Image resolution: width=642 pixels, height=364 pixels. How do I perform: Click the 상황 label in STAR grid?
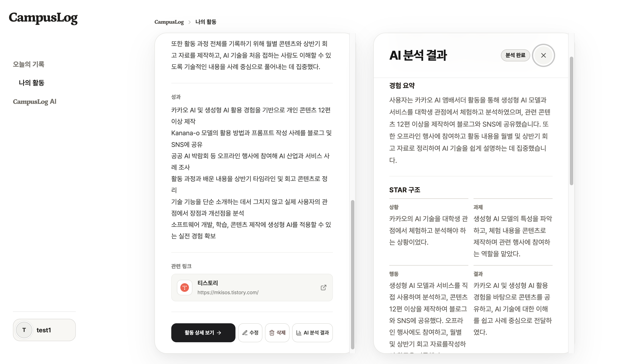[x=394, y=207]
